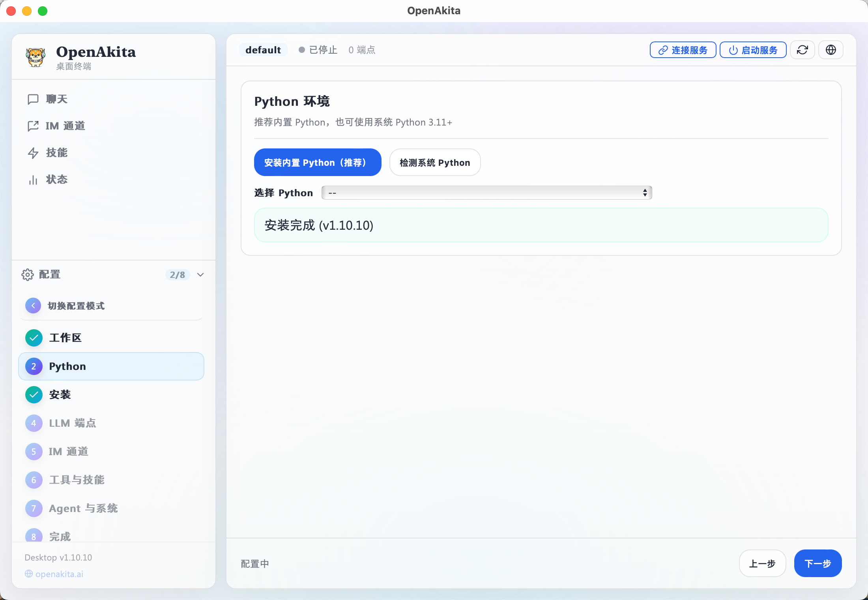Click the globe icon next to openakita.ai
Viewport: 868px width, 600px height.
(x=28, y=574)
